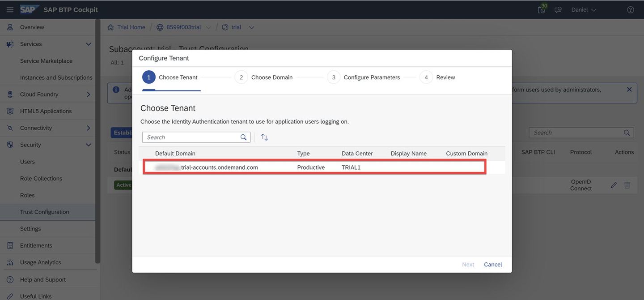Click the Protocol column header
Viewport: 644px width, 300px height.
[x=581, y=152]
